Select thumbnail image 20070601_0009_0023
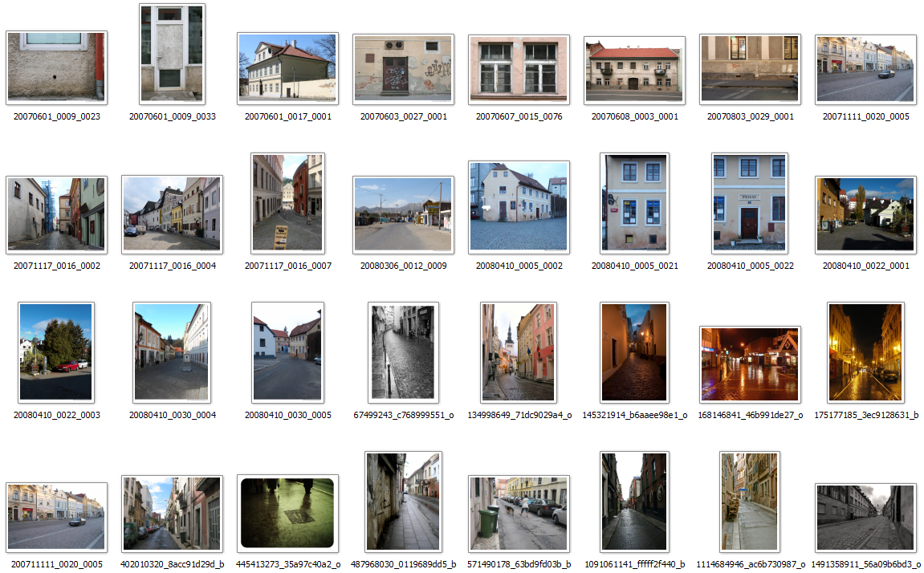Screen dimensions: 924x573 click(x=56, y=67)
